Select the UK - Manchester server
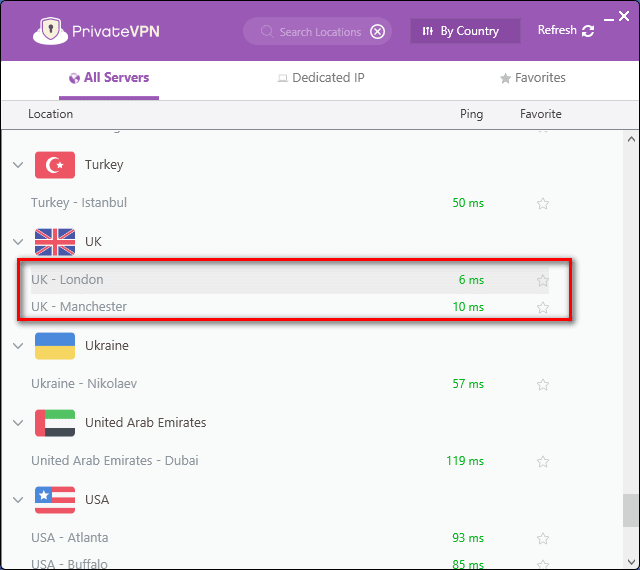This screenshot has height=570, width=640. [x=290, y=307]
